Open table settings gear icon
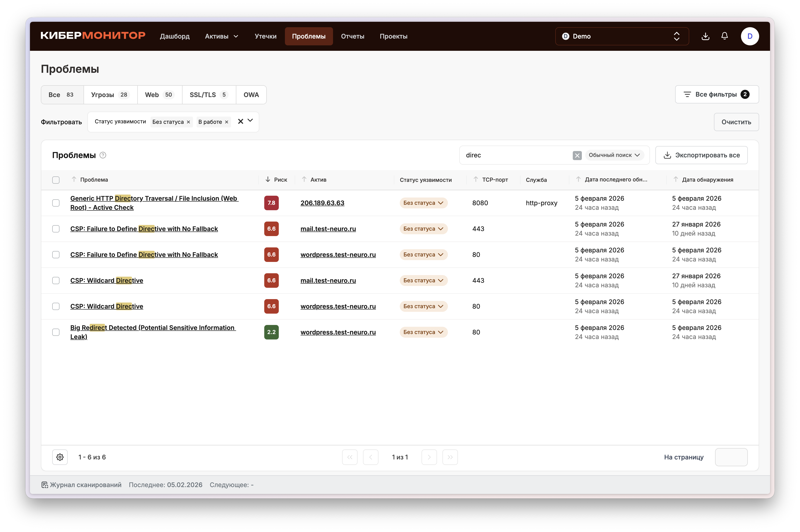 coord(60,457)
